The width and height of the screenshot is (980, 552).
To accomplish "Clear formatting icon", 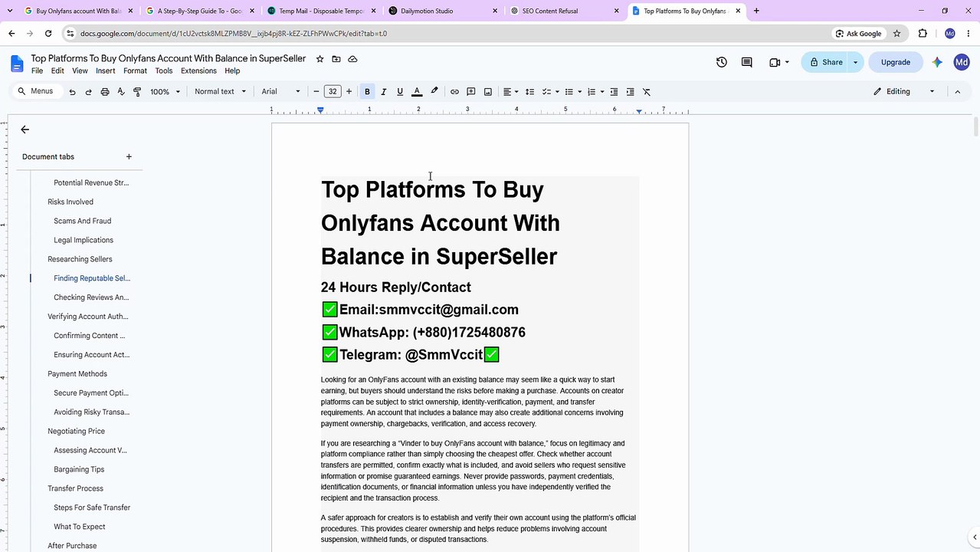I will [x=647, y=92].
